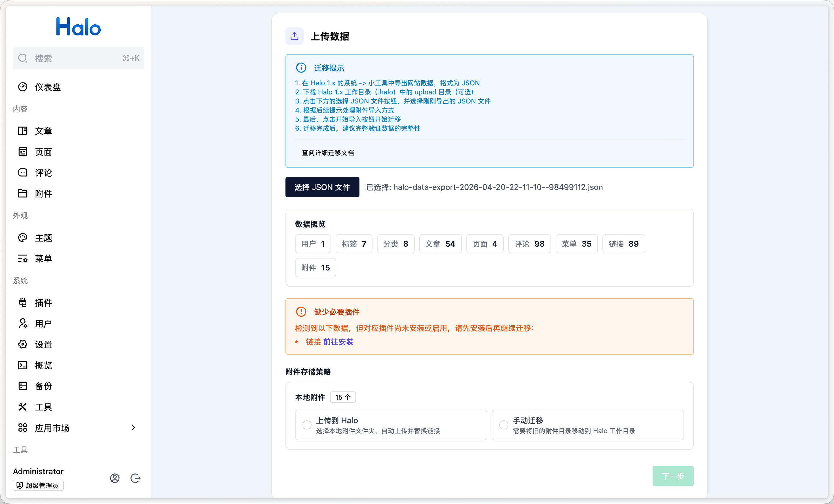The image size is (834, 504).
Task: Select the 手动迁移 radio option
Action: point(504,425)
